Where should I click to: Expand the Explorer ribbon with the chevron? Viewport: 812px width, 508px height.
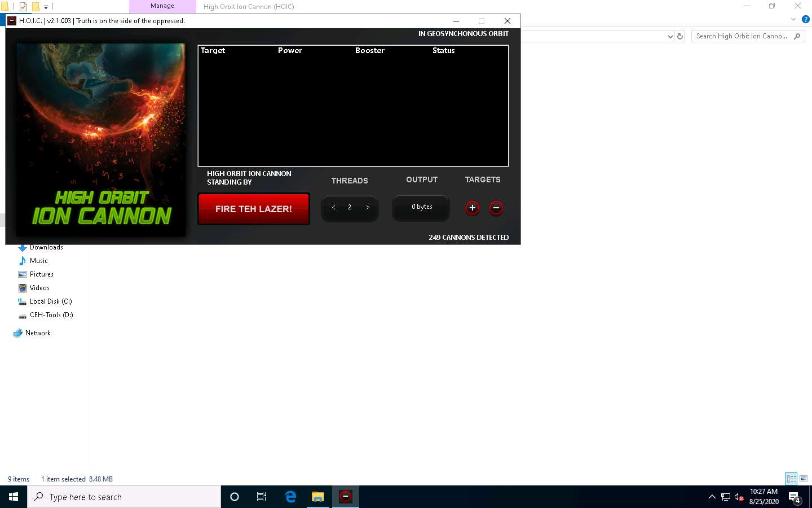click(793, 19)
